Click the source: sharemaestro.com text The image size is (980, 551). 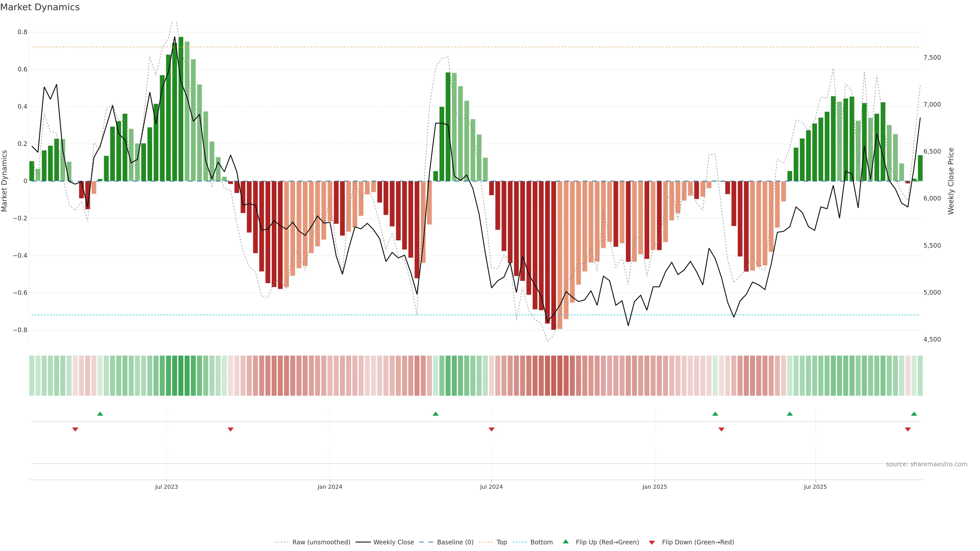pyautogui.click(x=926, y=464)
